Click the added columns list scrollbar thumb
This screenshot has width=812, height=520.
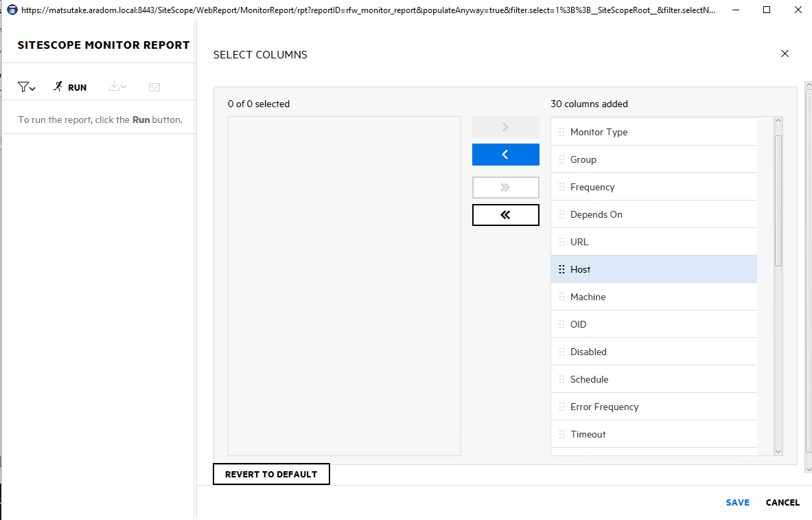point(778,201)
